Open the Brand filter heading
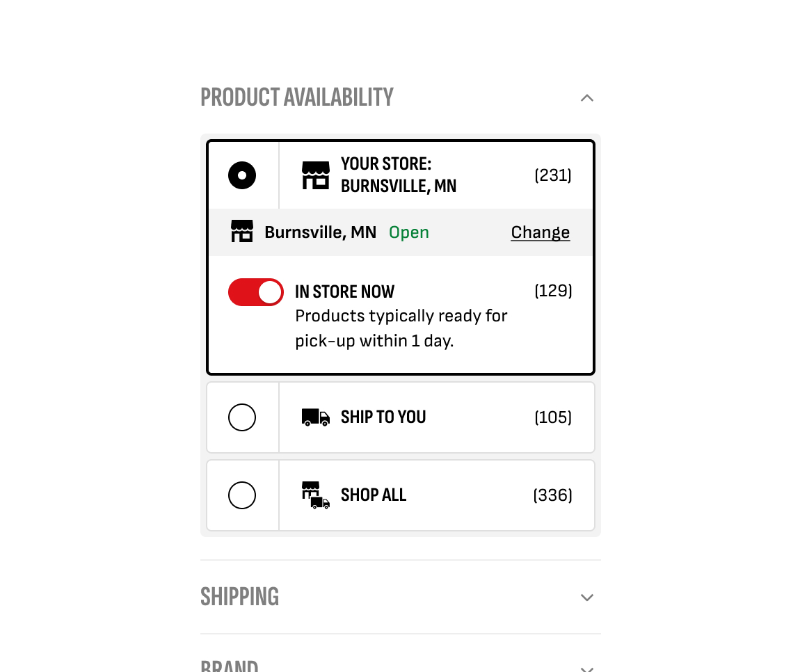Viewport: 800px width, 672px height. click(x=229, y=666)
